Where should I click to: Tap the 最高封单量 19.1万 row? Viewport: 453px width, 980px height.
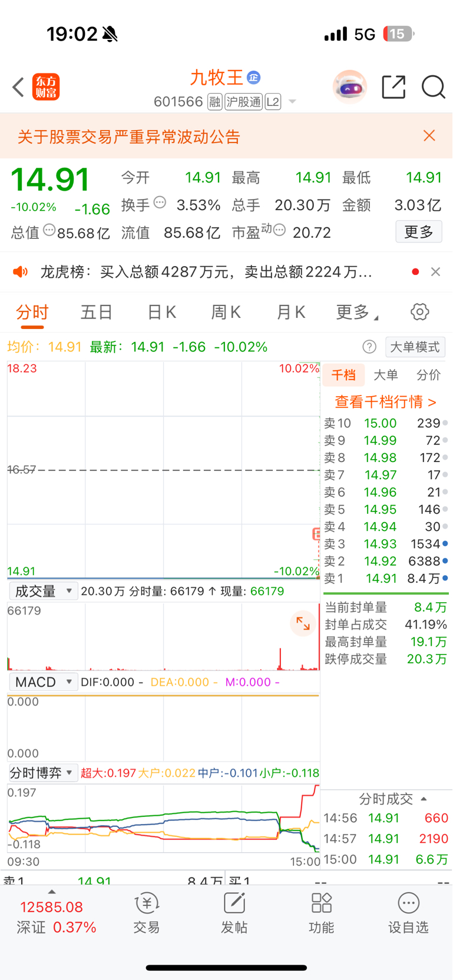(386, 642)
